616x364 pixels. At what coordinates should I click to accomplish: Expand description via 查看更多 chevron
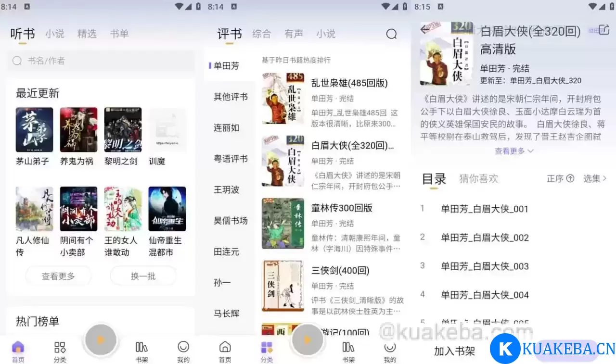coord(514,151)
